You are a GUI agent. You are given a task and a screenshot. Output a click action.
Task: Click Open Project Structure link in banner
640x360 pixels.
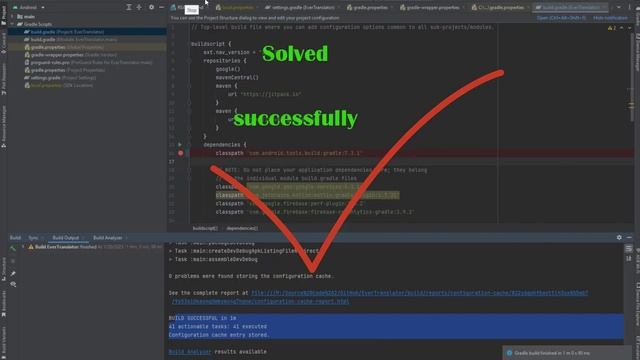[561, 18]
